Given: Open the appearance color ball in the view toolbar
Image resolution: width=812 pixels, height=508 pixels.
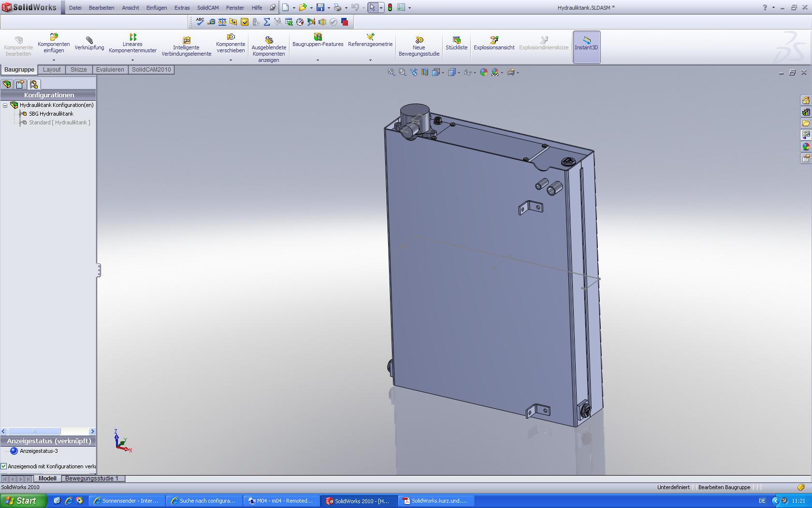Looking at the screenshot, I should tap(483, 72).
